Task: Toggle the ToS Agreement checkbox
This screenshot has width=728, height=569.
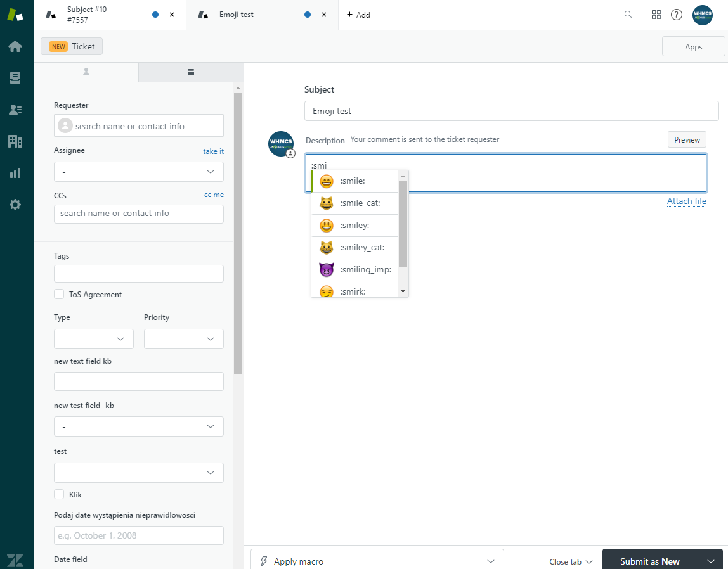Action: (x=59, y=294)
